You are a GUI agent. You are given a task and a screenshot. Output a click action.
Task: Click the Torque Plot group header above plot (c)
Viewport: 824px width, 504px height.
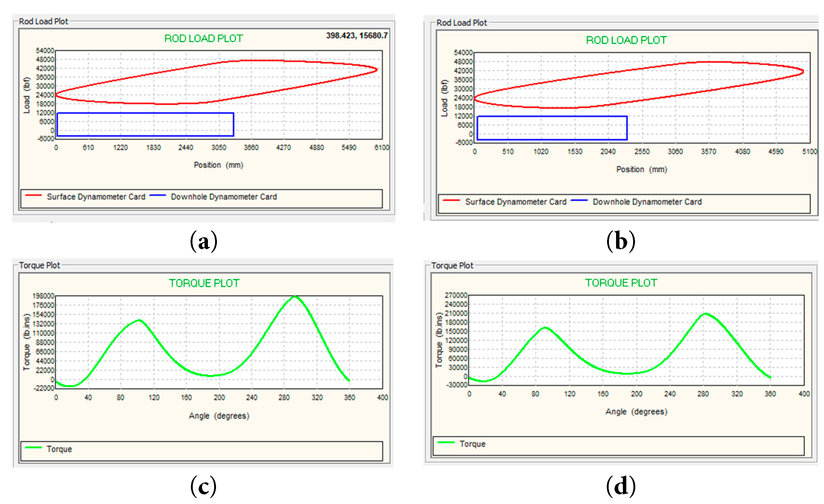39,265
